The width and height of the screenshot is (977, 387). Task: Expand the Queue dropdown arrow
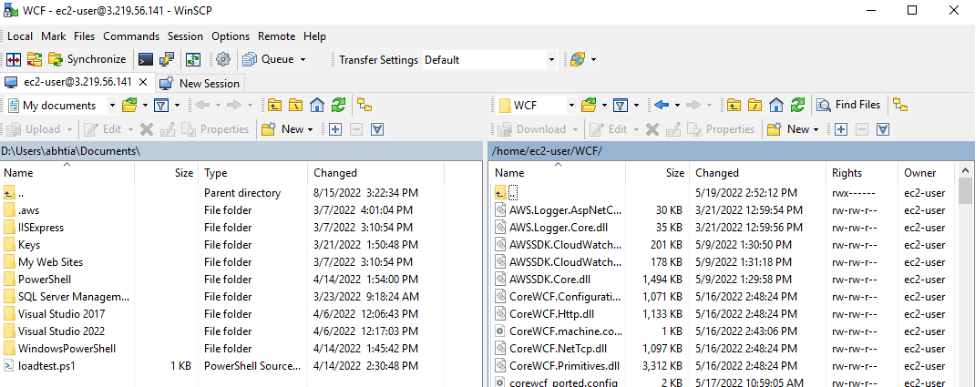tap(303, 60)
